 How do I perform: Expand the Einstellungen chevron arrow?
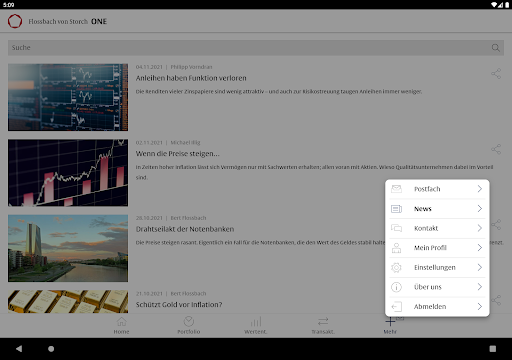tap(480, 267)
